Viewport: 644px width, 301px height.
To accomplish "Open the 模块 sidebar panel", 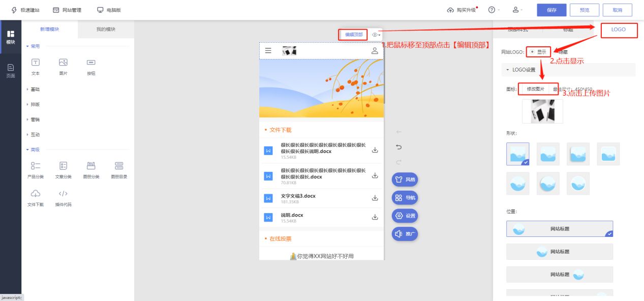I will (10, 37).
